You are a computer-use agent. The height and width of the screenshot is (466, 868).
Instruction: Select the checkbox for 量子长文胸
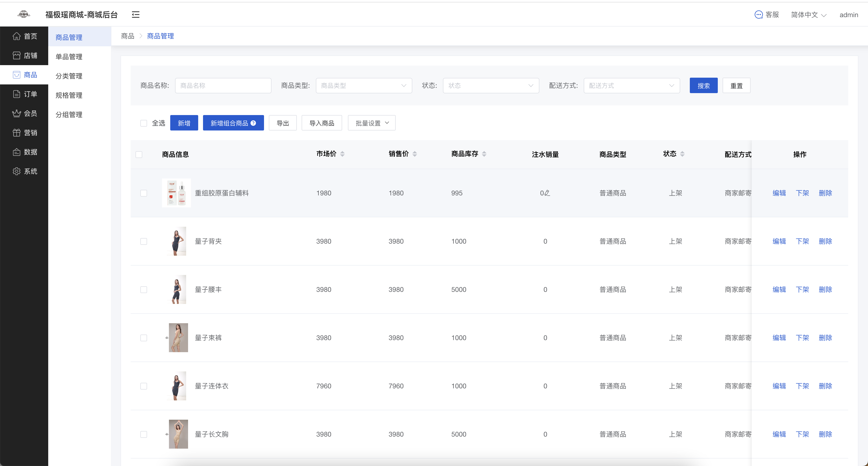click(143, 434)
